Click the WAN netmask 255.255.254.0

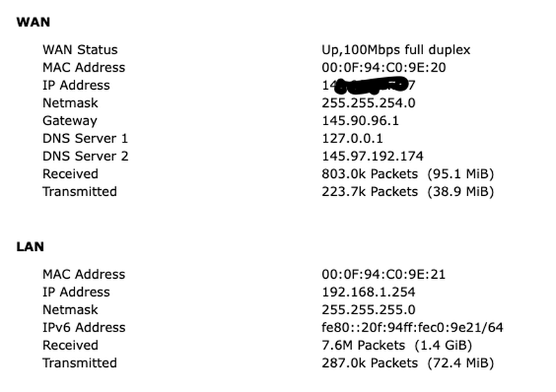[368, 103]
